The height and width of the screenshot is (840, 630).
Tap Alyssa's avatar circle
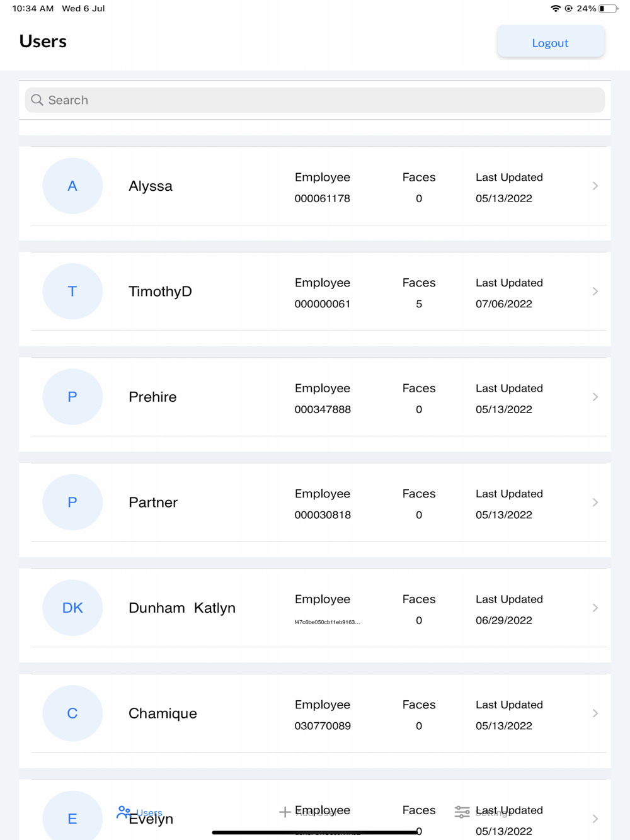click(x=72, y=186)
